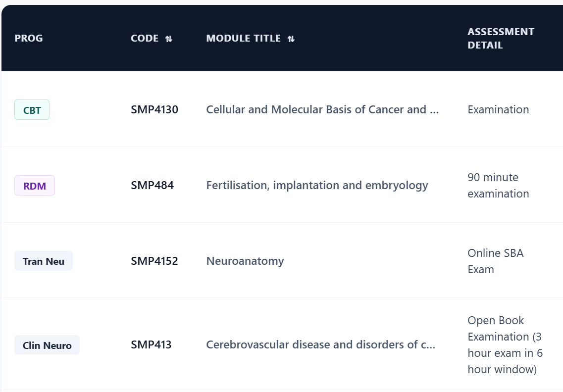This screenshot has width=563, height=392.
Task: Select the purple RDM programme badge
Action: [x=35, y=186]
